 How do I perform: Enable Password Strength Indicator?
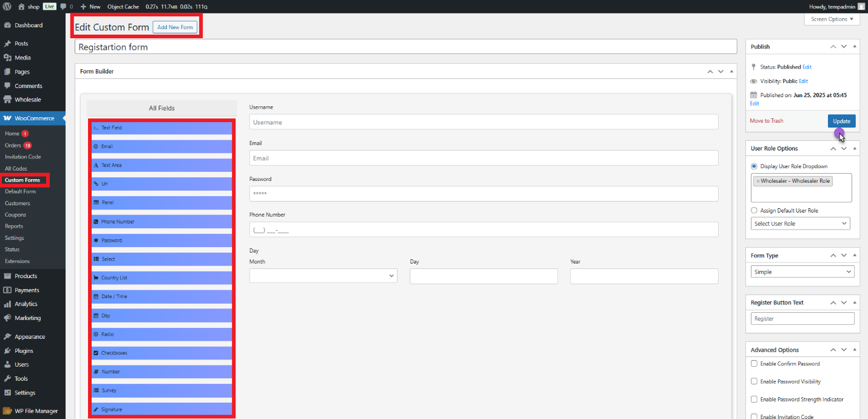pos(754,399)
